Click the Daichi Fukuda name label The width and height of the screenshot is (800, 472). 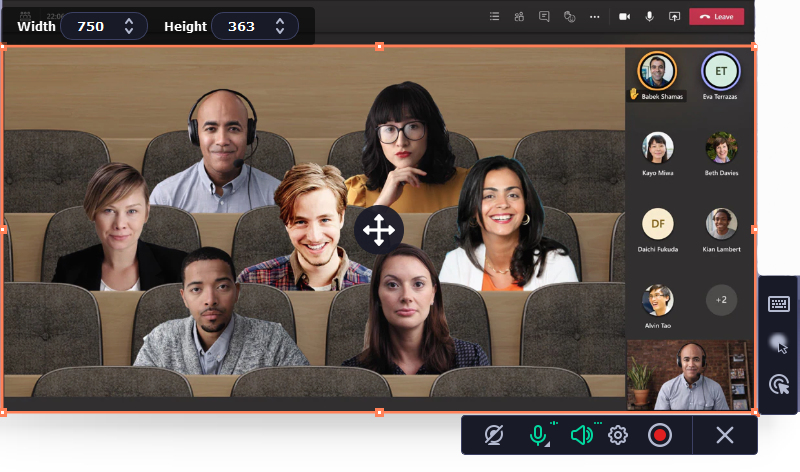tap(658, 249)
